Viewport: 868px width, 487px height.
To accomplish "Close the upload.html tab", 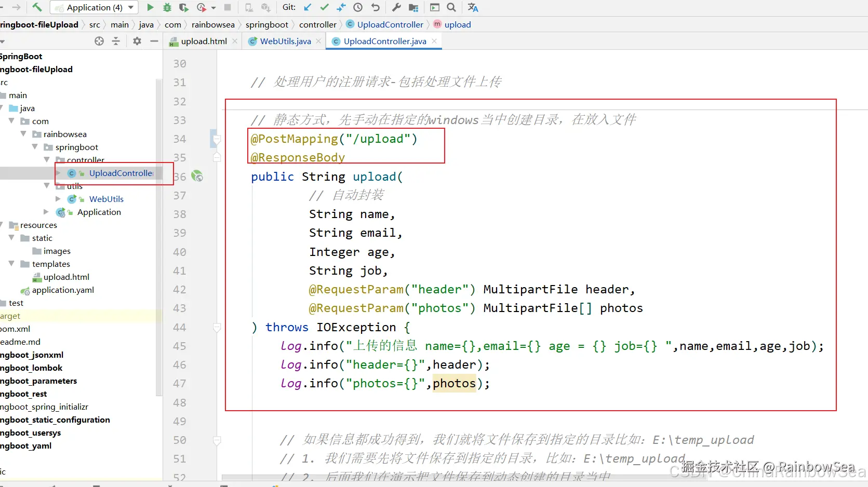I will (235, 41).
